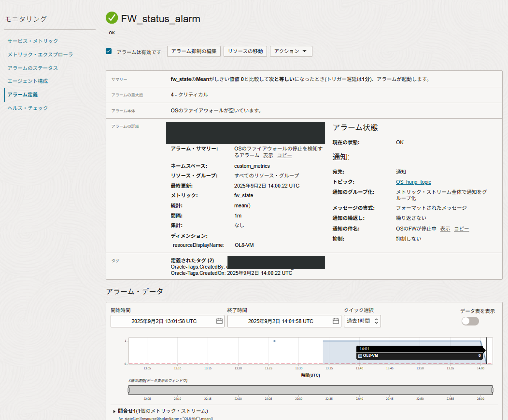Click the OL8-VM legend color square

360,356
